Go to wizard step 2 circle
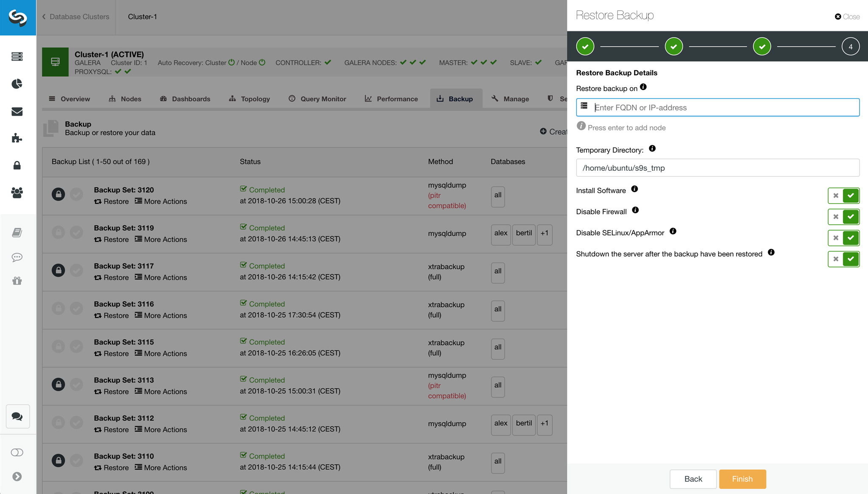Viewport: 868px width, 494px height. coord(674,46)
